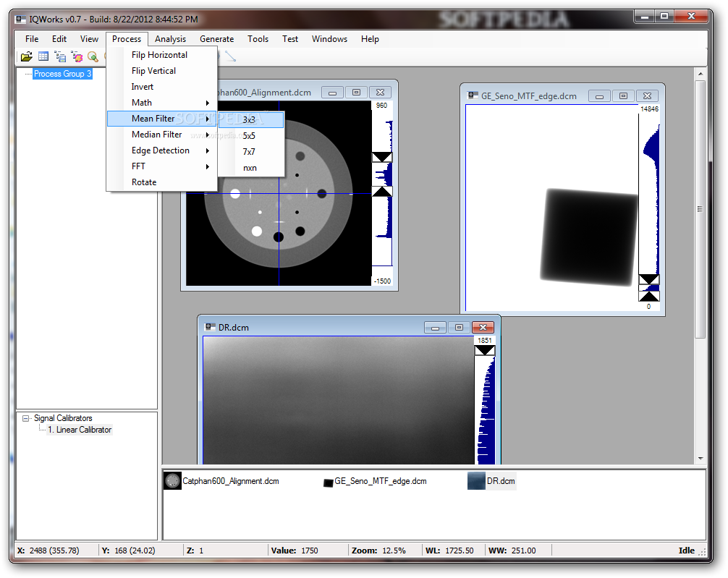This screenshot has height=578, width=728.
Task: Minimize the Catphan600_Alignment.dcm window
Action: (x=332, y=93)
